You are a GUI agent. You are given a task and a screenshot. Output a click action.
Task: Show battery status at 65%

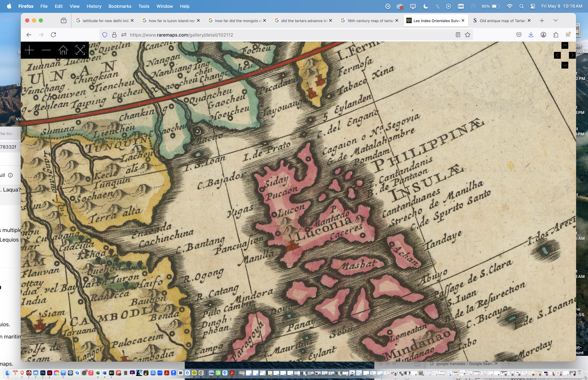491,6
